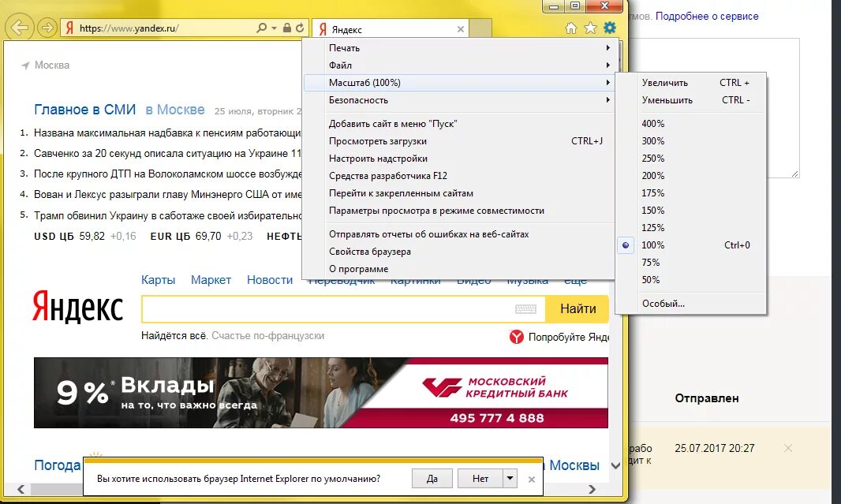
Task: Open the Печать submenu
Action: click(459, 48)
